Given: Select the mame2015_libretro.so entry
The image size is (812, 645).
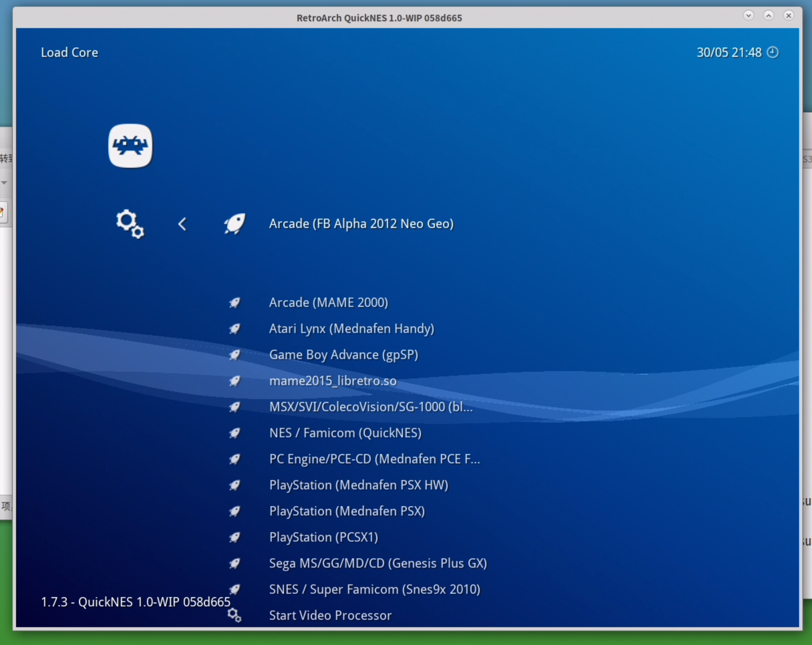Looking at the screenshot, I should coord(332,381).
